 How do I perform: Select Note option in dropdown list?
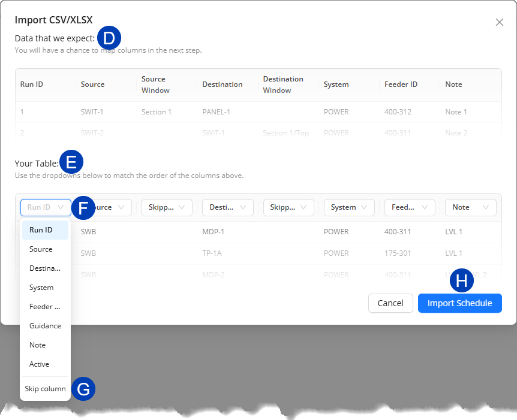tap(45, 345)
